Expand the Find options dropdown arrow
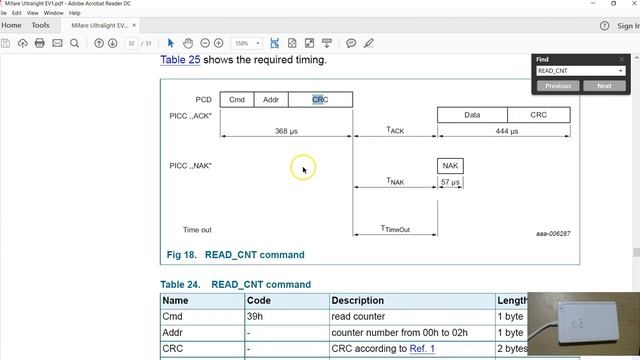Image resolution: width=640 pixels, height=360 pixels. click(x=620, y=71)
